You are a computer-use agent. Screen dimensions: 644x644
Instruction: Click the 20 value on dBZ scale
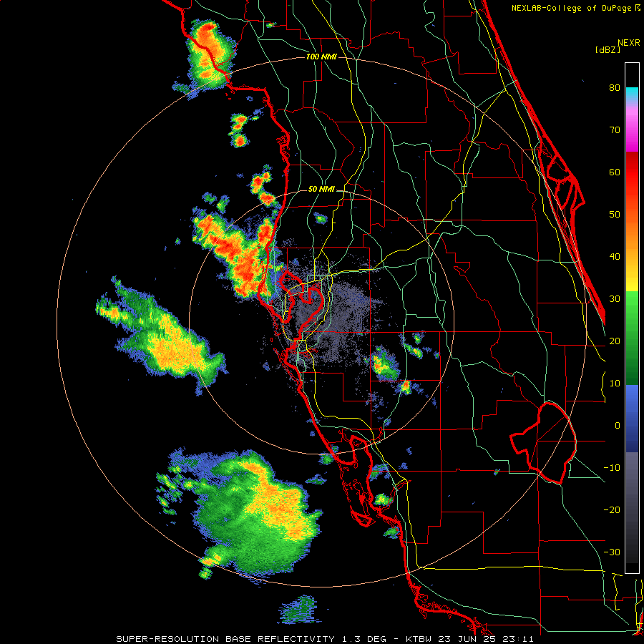[x=615, y=341]
